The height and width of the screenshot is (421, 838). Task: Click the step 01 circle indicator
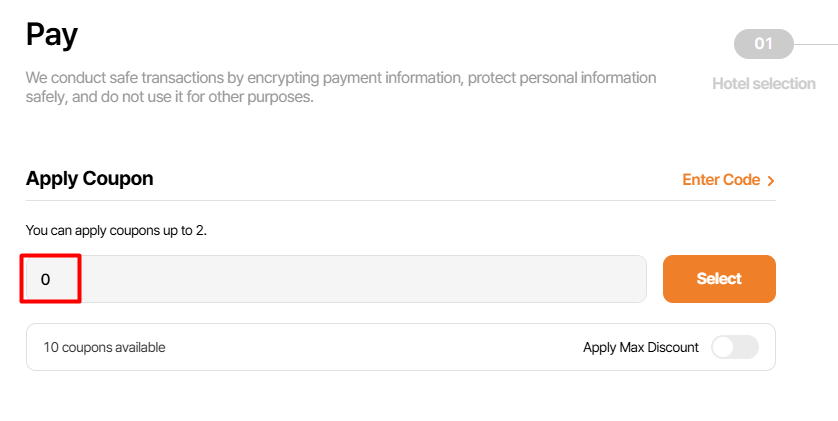(x=764, y=44)
